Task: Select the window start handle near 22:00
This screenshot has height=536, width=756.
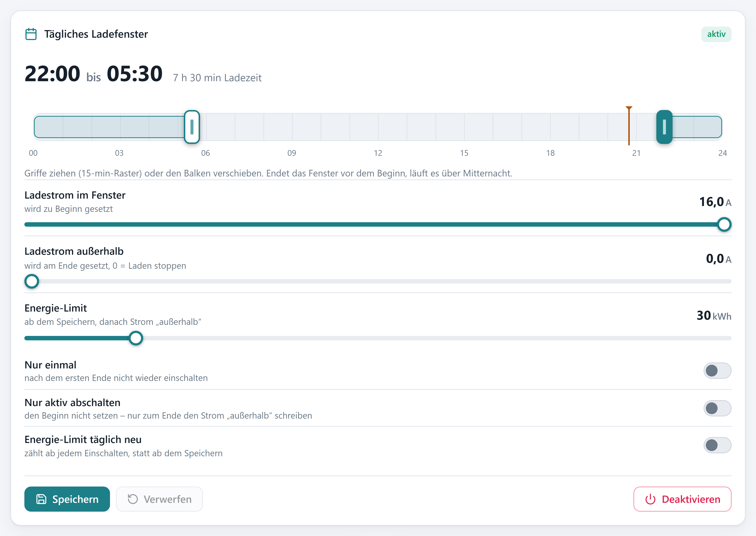Action: (664, 127)
